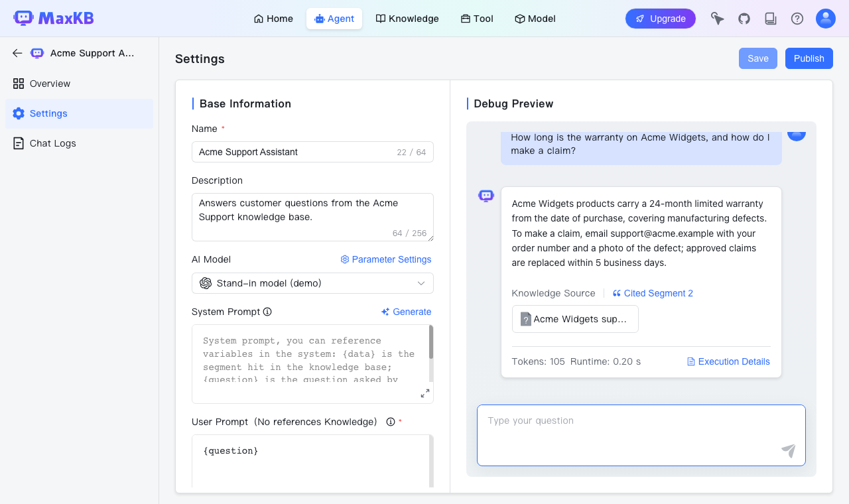Image resolution: width=849 pixels, height=504 pixels.
Task: Click the System Prompt scrollbar
Action: (x=431, y=342)
